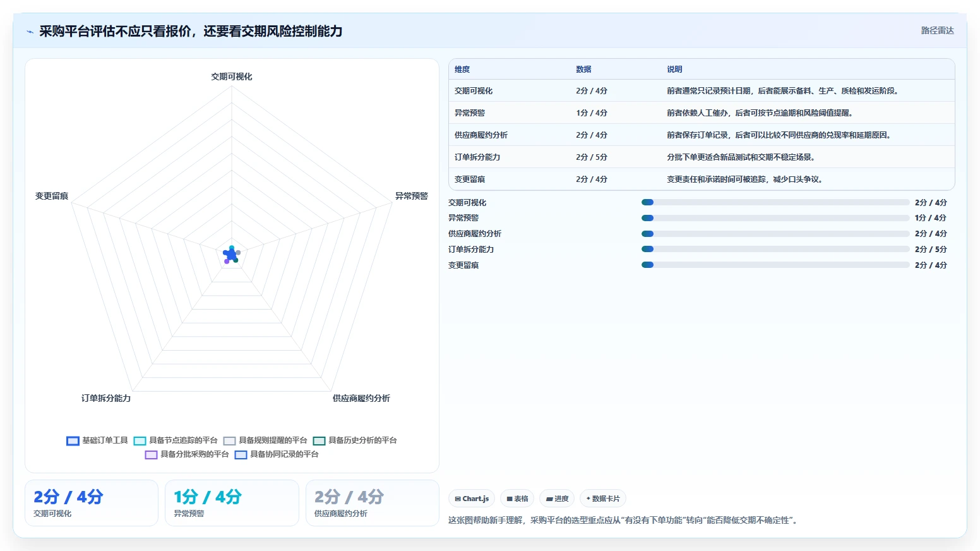Screen dimensions: 980x551
Task: Click the 供应商履约分析 axis label on the radar
Action: (361, 398)
